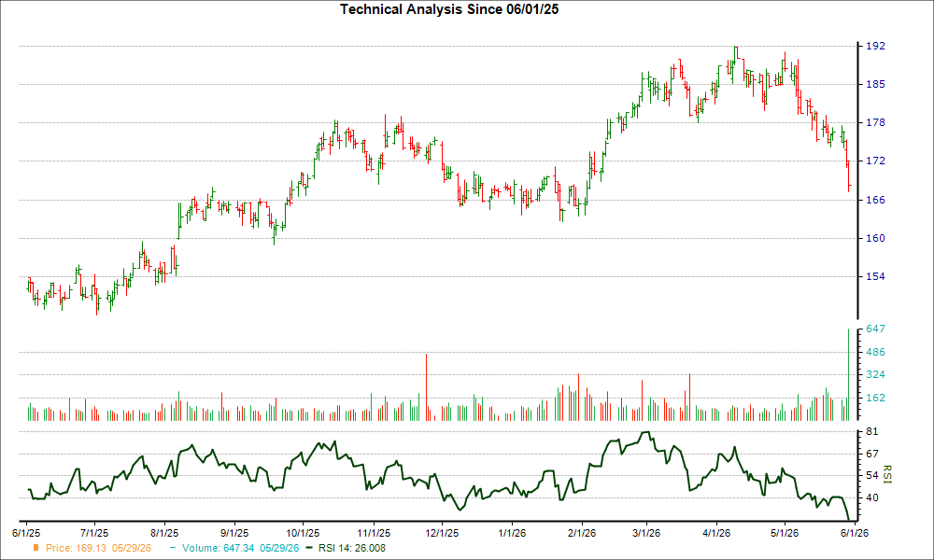Select the 5/1/26 date label

coord(785,533)
